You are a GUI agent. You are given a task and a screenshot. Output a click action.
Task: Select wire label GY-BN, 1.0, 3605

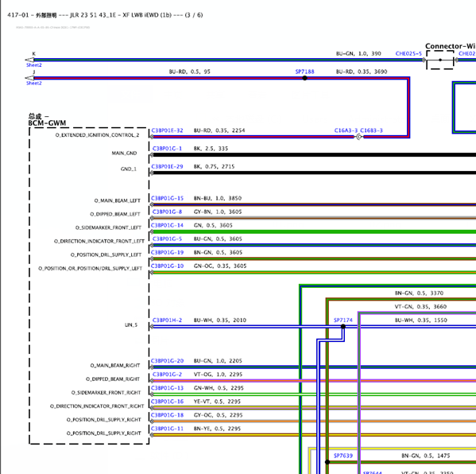[218, 212]
